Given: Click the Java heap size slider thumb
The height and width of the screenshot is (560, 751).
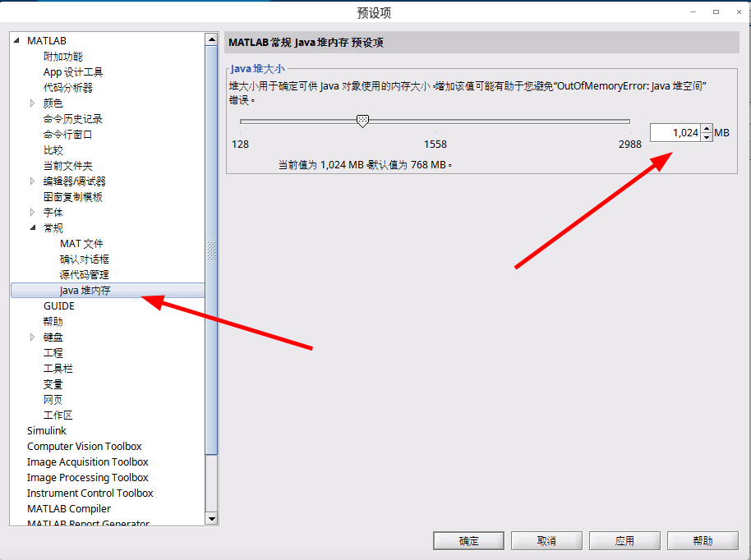Looking at the screenshot, I should (362, 121).
